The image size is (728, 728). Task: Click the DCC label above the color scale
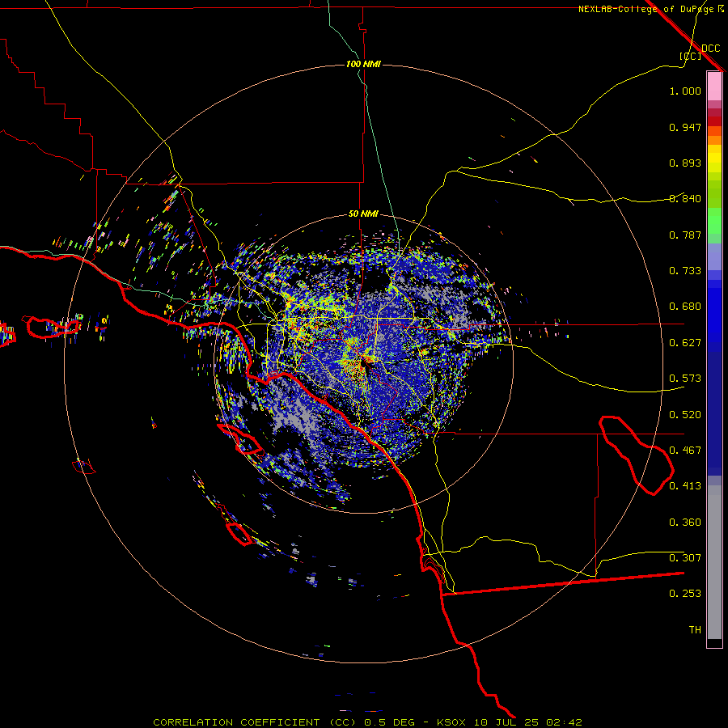(x=710, y=49)
